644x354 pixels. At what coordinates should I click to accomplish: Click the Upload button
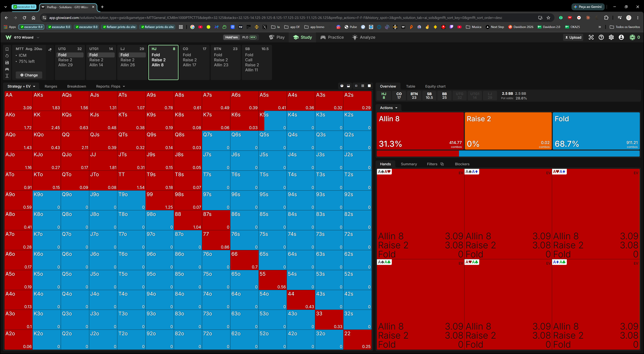click(573, 37)
